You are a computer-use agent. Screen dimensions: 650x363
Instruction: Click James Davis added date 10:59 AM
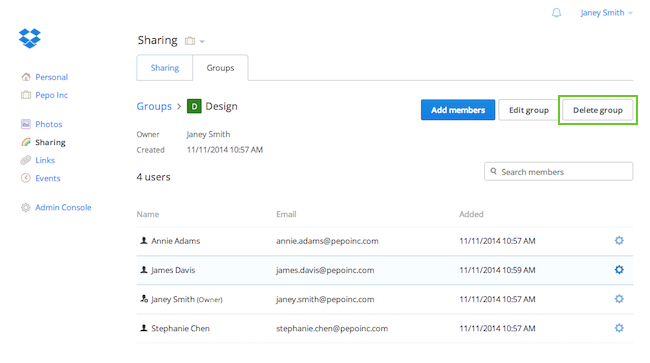[497, 270]
